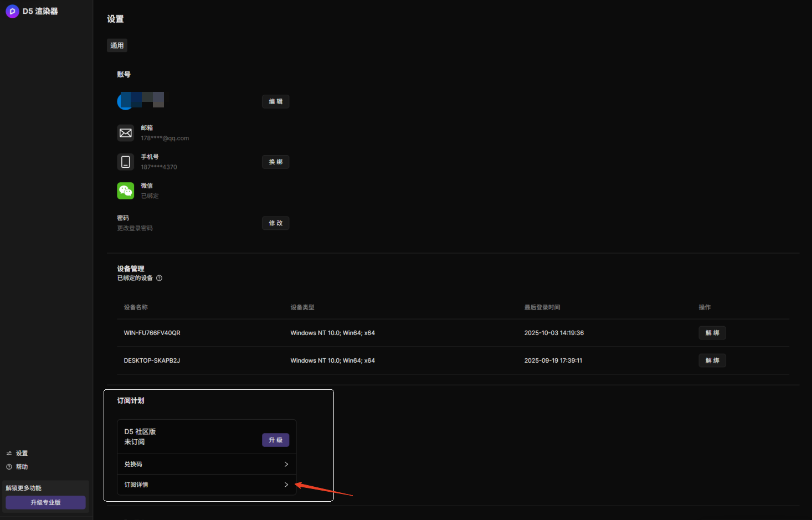Click the 密码 label
This screenshot has height=520, width=812.
click(x=123, y=218)
